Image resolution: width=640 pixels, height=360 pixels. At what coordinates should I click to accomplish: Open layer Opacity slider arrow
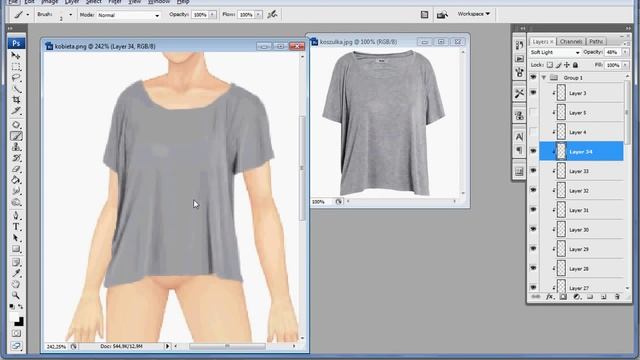click(x=625, y=52)
